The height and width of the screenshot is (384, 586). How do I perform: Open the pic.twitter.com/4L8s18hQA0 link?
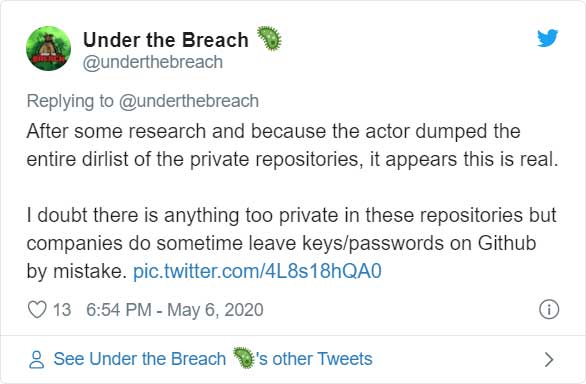click(257, 271)
